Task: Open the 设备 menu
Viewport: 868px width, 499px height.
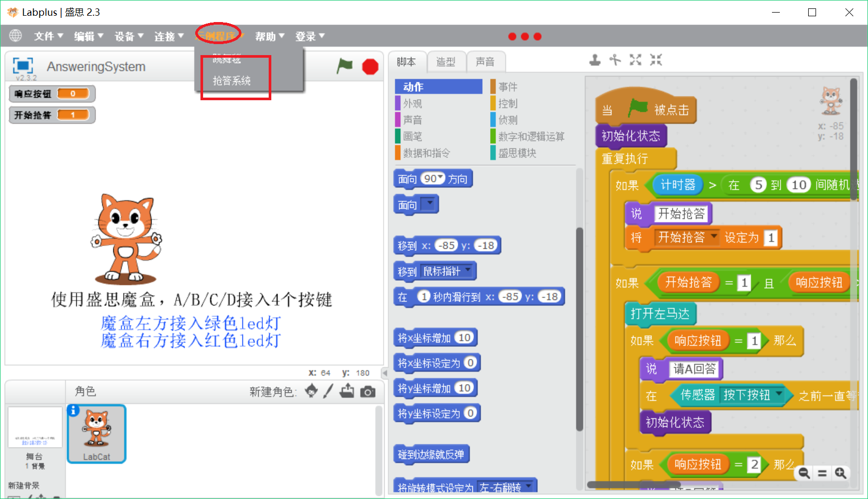Action: 129,36
